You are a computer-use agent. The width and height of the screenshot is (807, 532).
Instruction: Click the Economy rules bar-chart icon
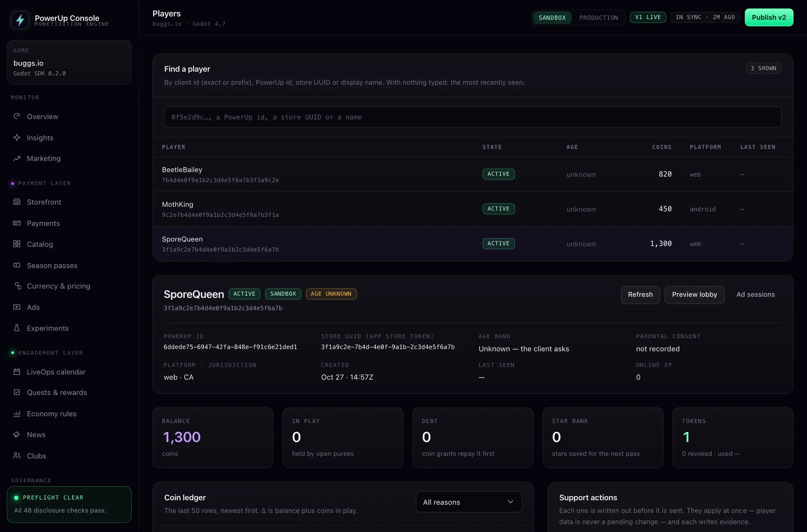pyautogui.click(x=17, y=414)
